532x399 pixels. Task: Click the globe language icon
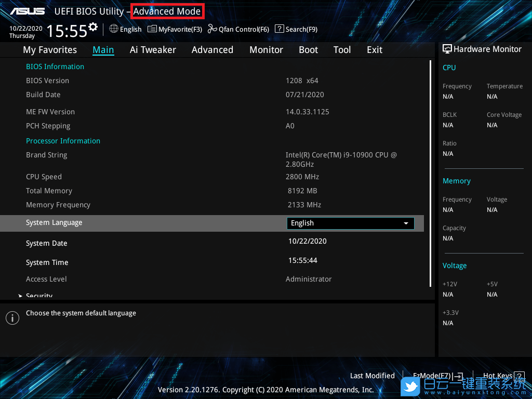[114, 29]
